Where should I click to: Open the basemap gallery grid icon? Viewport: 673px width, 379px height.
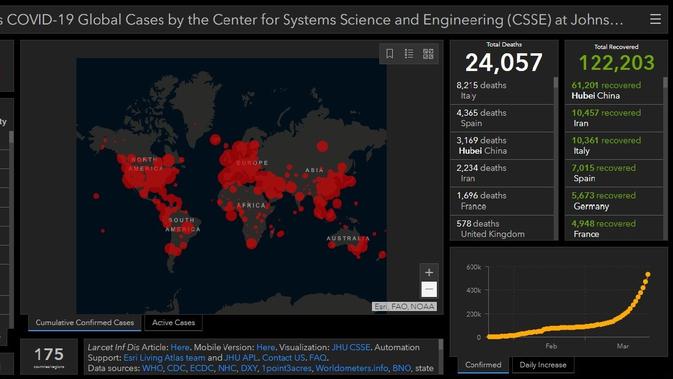point(428,54)
